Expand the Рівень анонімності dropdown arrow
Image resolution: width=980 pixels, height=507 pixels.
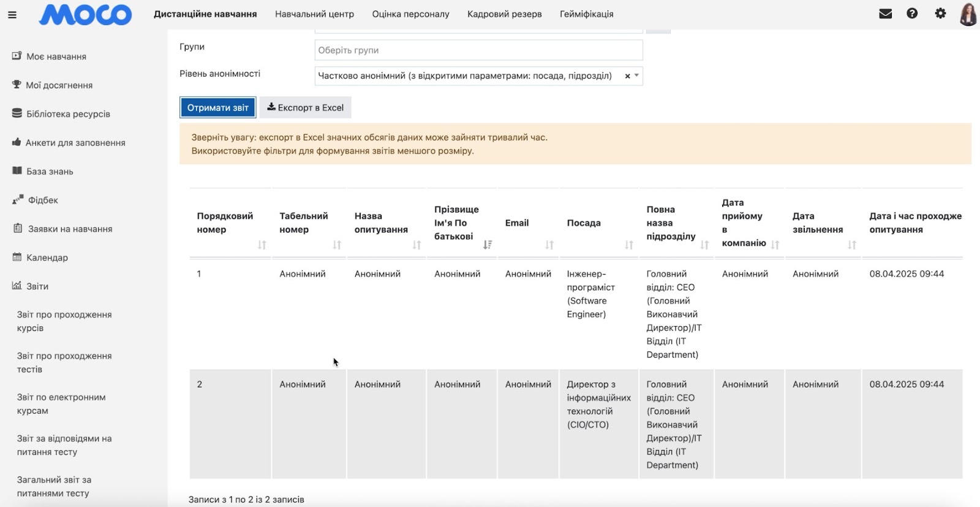637,76
